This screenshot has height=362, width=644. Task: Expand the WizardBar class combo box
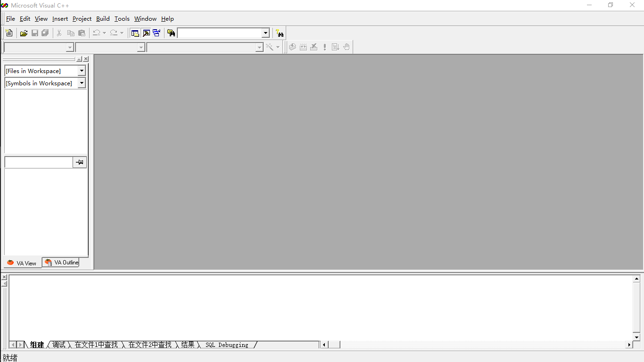point(70,47)
